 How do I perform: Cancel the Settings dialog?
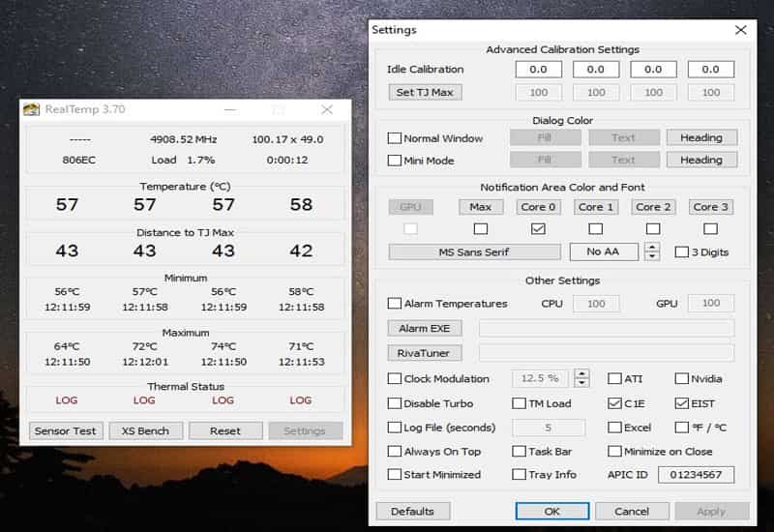(633, 512)
